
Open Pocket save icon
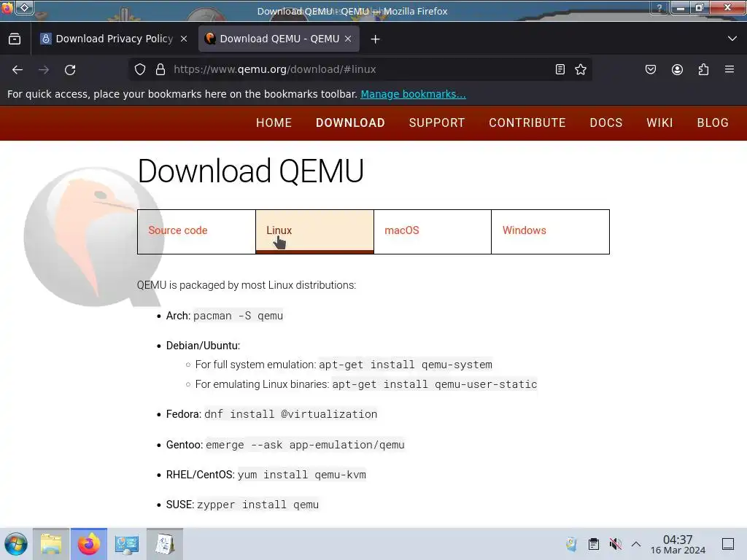tap(651, 69)
